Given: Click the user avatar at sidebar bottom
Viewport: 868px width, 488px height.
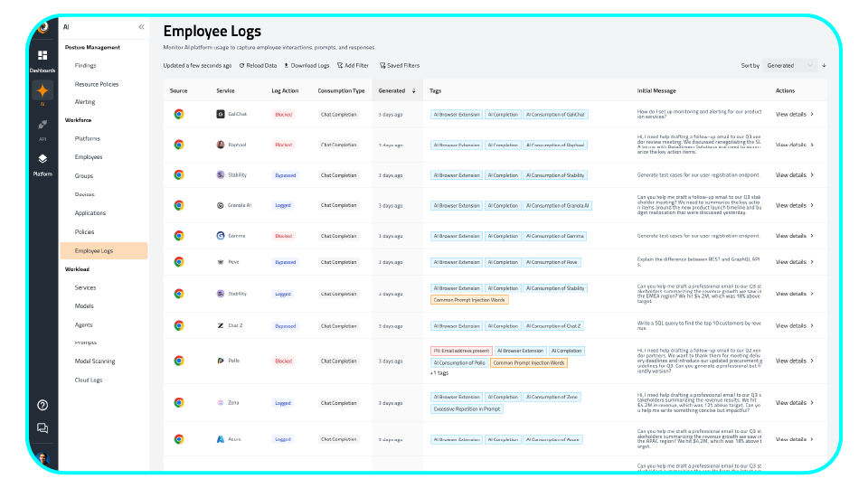Looking at the screenshot, I should [x=42, y=459].
